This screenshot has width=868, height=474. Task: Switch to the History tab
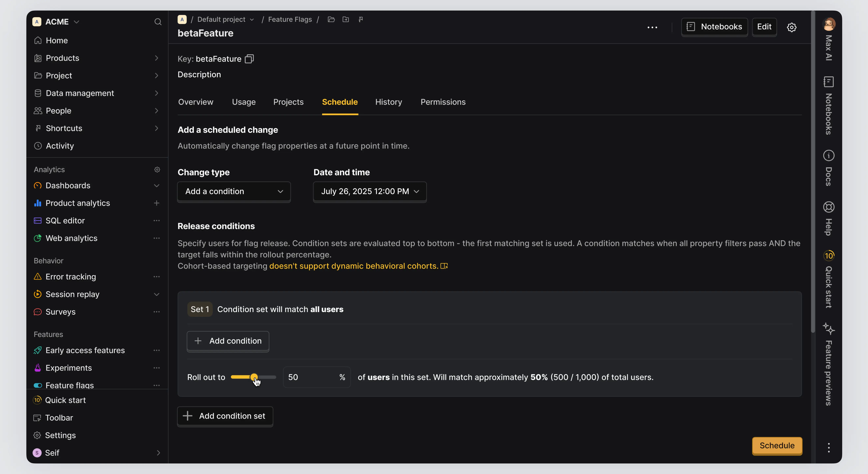click(389, 102)
